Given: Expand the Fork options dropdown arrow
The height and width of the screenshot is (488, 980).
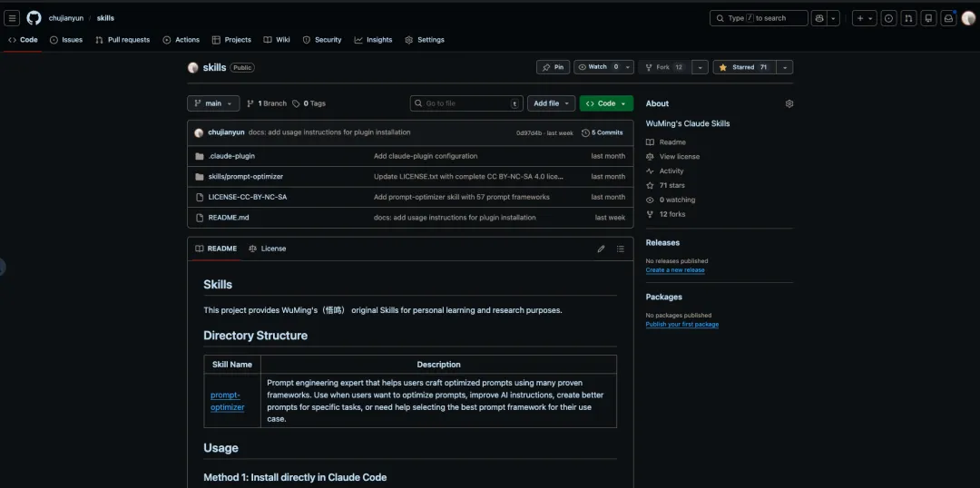Looking at the screenshot, I should [x=700, y=67].
